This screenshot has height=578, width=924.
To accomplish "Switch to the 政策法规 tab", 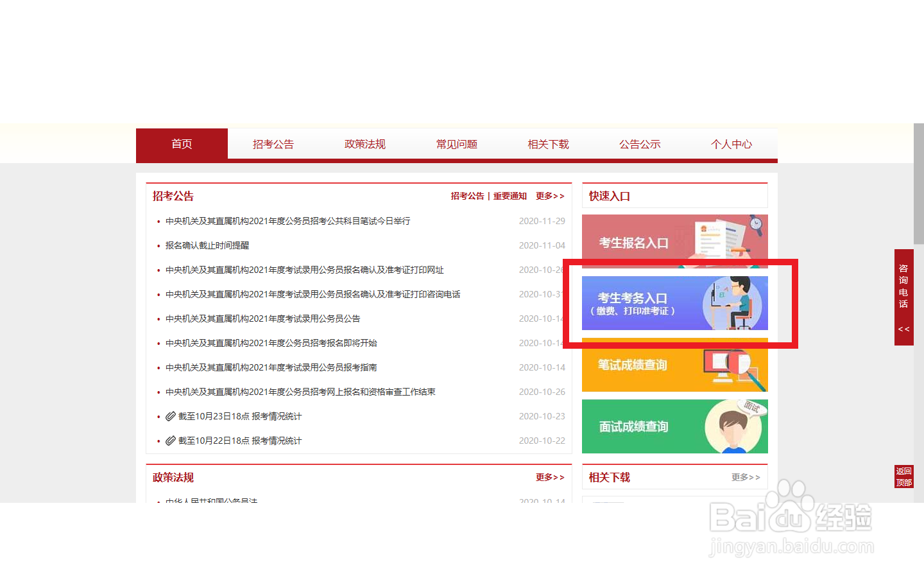I will pos(365,144).
